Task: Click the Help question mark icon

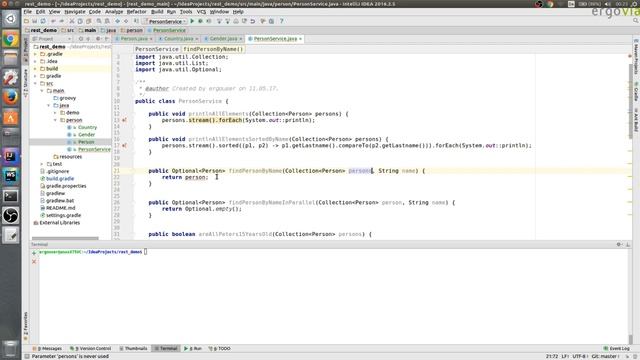Action: pos(282,21)
